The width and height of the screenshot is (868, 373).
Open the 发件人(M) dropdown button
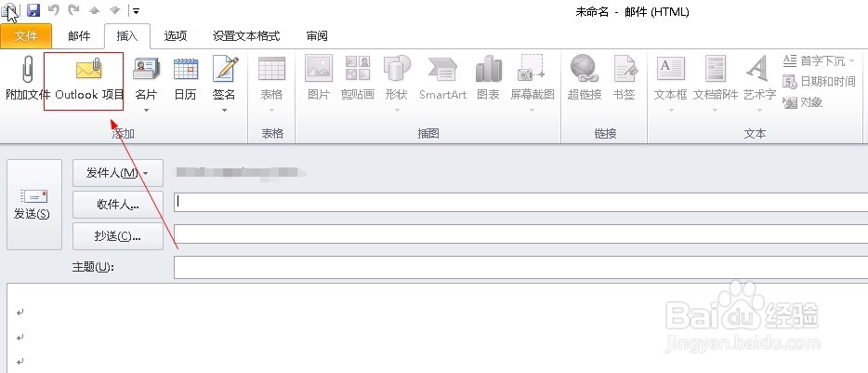(118, 173)
